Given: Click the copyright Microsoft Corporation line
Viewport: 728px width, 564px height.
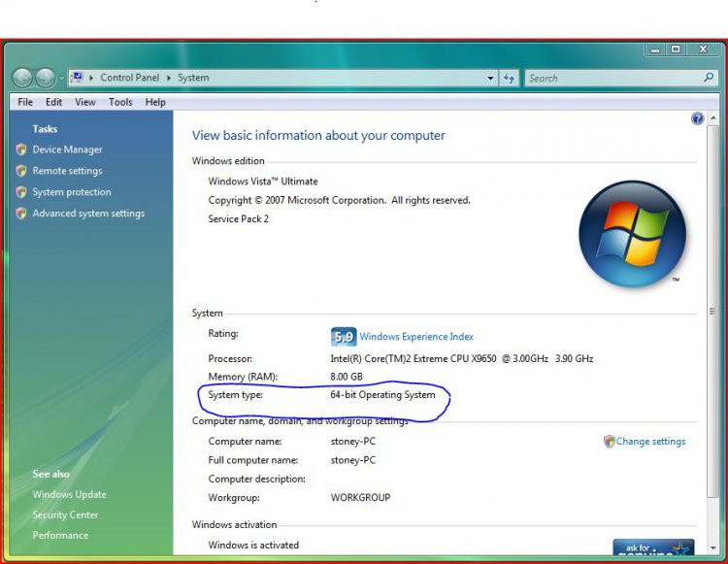Looking at the screenshot, I should click(x=339, y=201).
